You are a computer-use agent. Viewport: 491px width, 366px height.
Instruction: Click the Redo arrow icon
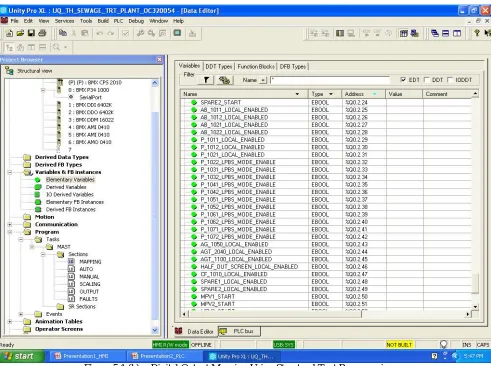click(x=110, y=33)
